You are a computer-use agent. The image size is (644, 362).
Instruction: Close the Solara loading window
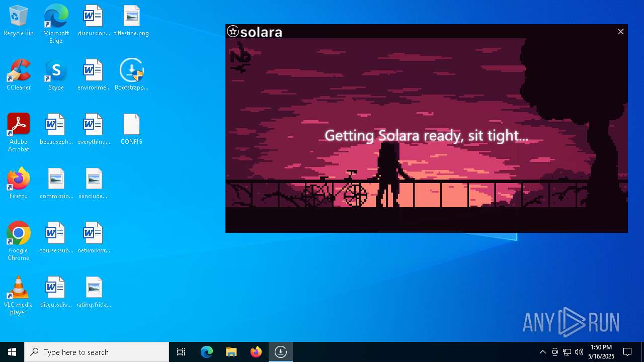click(x=620, y=32)
